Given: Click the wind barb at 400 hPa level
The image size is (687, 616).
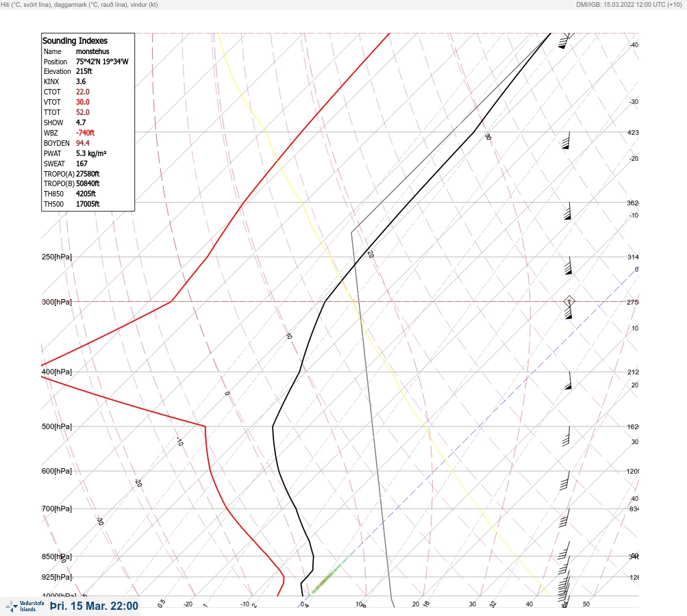Looking at the screenshot, I should click(569, 381).
